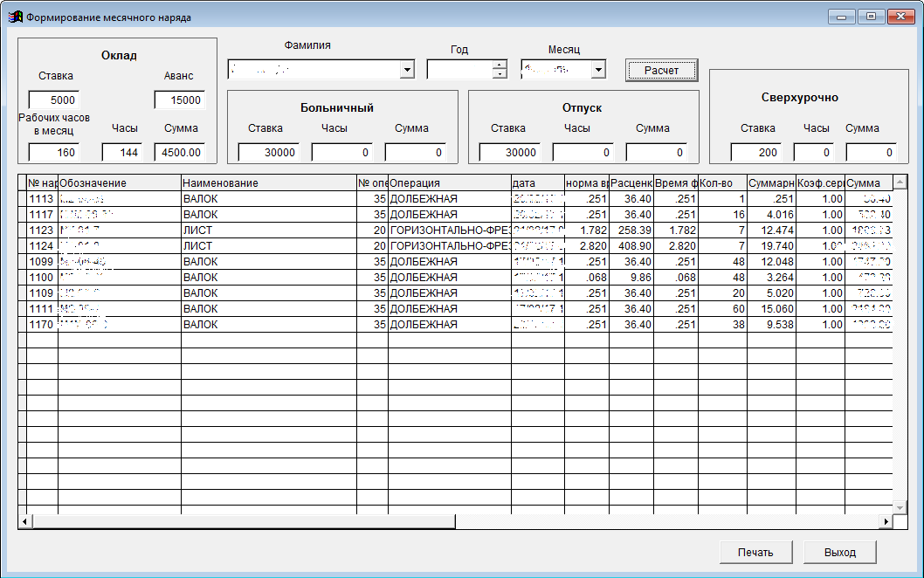Edit the Оклад Ставка field
The height and width of the screenshot is (578, 924).
pos(54,100)
